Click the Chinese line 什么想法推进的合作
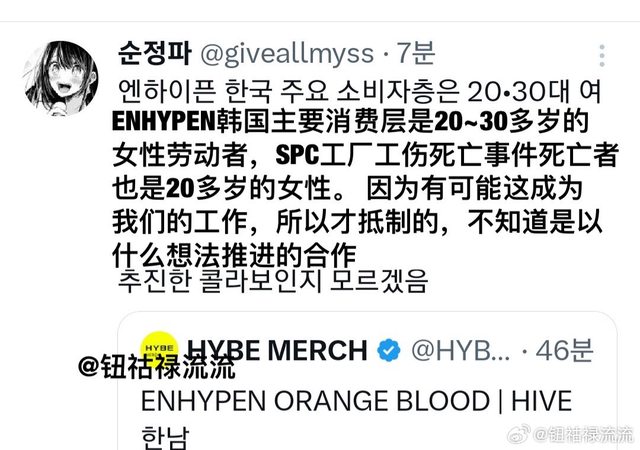 [234, 256]
